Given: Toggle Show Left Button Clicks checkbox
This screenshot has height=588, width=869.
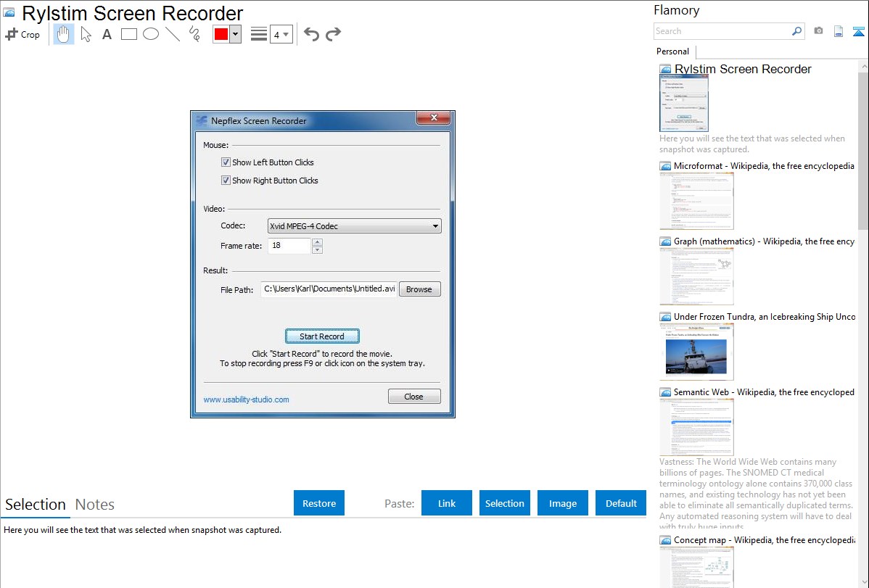Looking at the screenshot, I should (x=226, y=162).
